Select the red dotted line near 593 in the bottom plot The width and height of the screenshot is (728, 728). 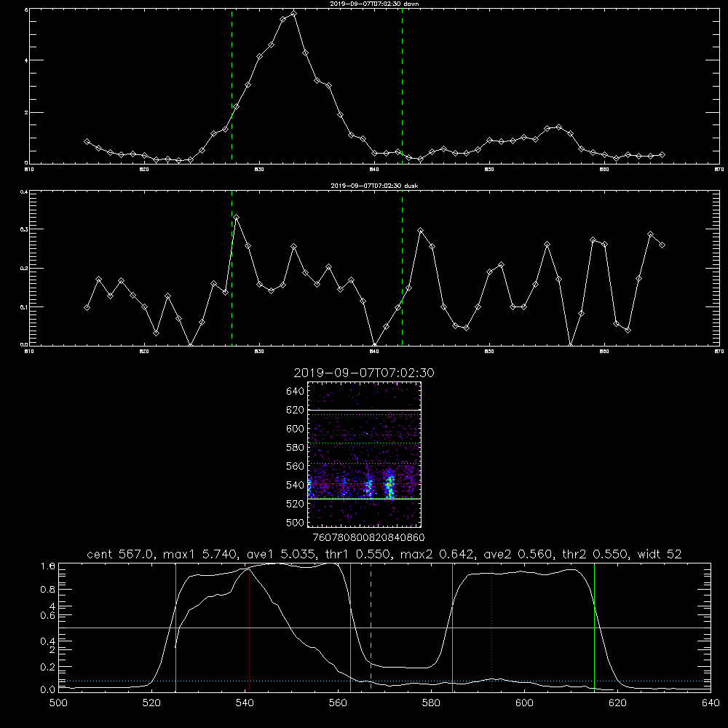pos(491,628)
